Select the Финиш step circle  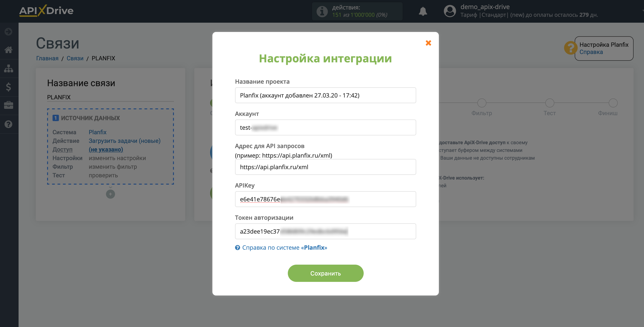click(x=613, y=103)
